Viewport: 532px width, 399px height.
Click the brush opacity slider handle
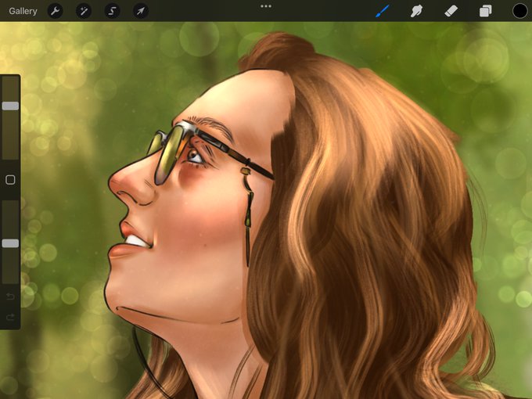coord(10,243)
